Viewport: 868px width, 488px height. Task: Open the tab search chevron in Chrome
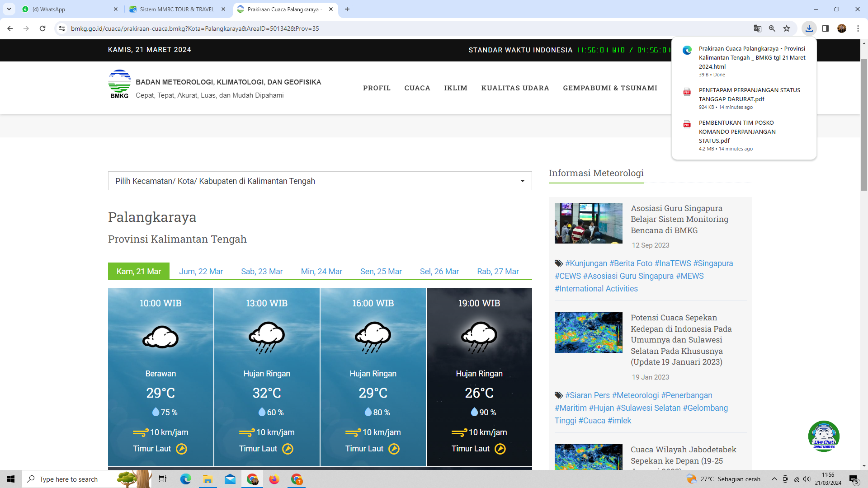tap(9, 9)
